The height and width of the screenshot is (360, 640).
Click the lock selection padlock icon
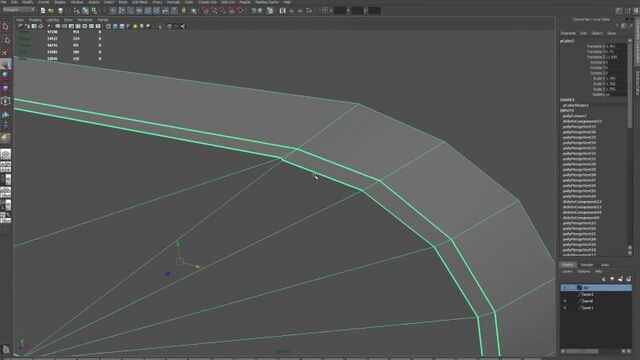click(184, 11)
